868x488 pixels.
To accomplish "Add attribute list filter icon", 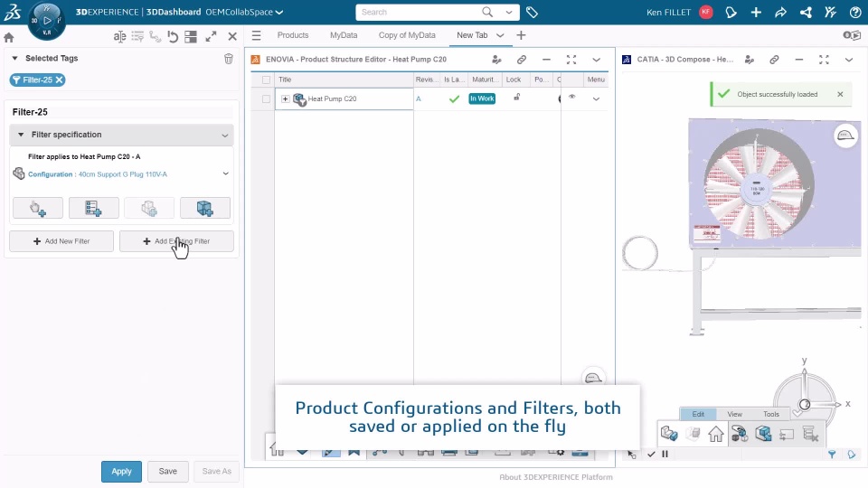I will (x=93, y=208).
